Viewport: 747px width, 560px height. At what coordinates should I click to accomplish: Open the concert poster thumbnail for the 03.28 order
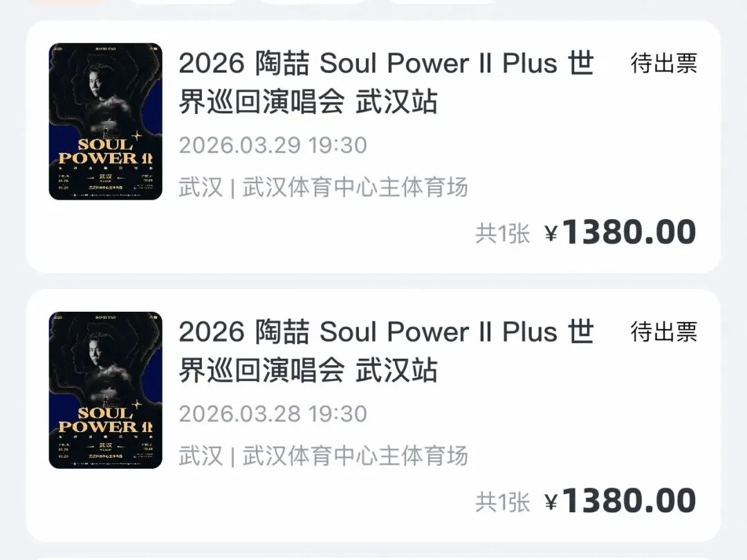tap(105, 390)
